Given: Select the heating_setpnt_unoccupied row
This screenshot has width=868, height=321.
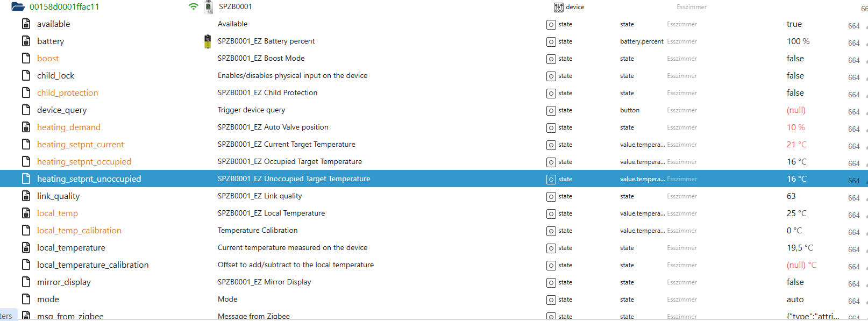Looking at the screenshot, I should [x=89, y=179].
